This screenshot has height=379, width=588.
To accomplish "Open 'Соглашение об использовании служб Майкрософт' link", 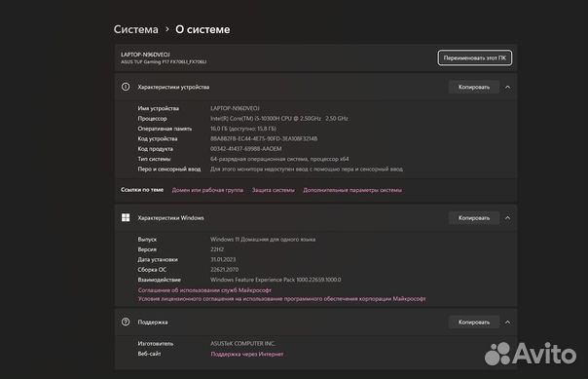I will pos(204,290).
